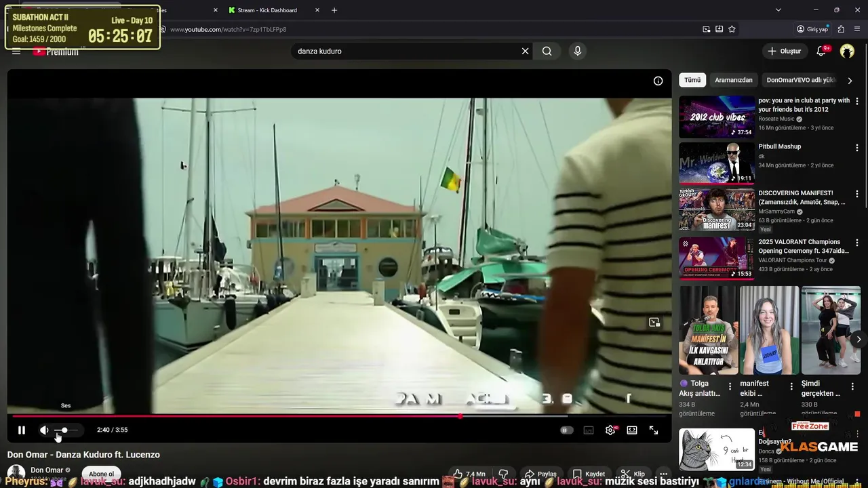
Task: Open a new browser tab with plus
Action: (334, 10)
